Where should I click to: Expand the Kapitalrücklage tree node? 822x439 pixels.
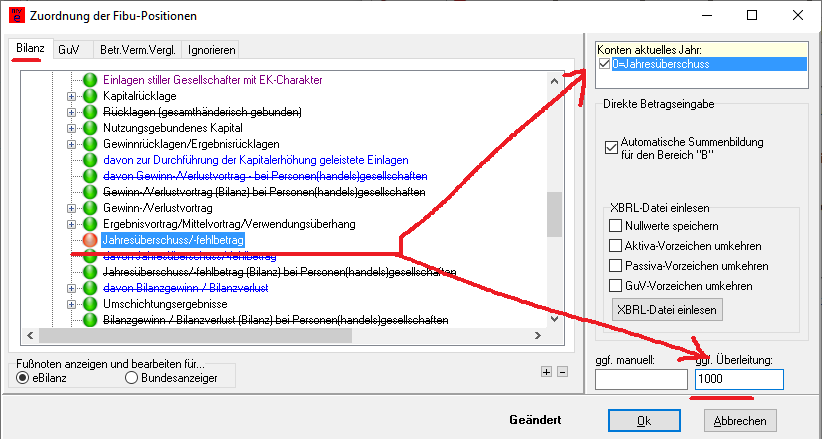71,96
